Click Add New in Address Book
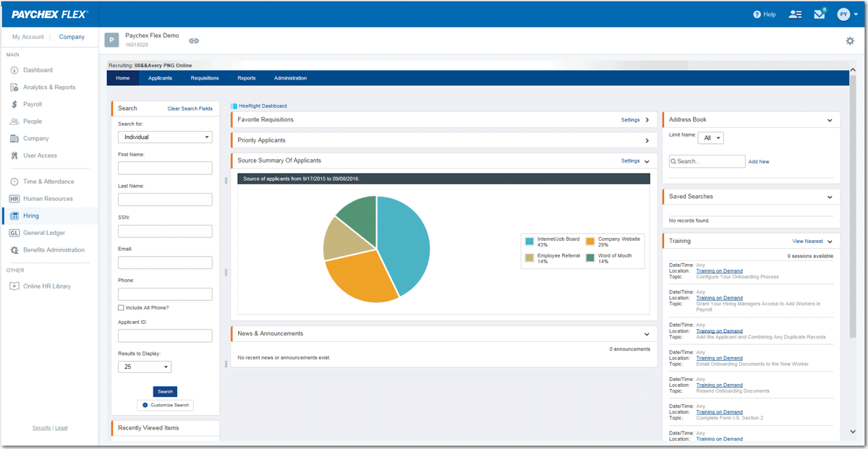This screenshot has width=868, height=449. tap(759, 162)
